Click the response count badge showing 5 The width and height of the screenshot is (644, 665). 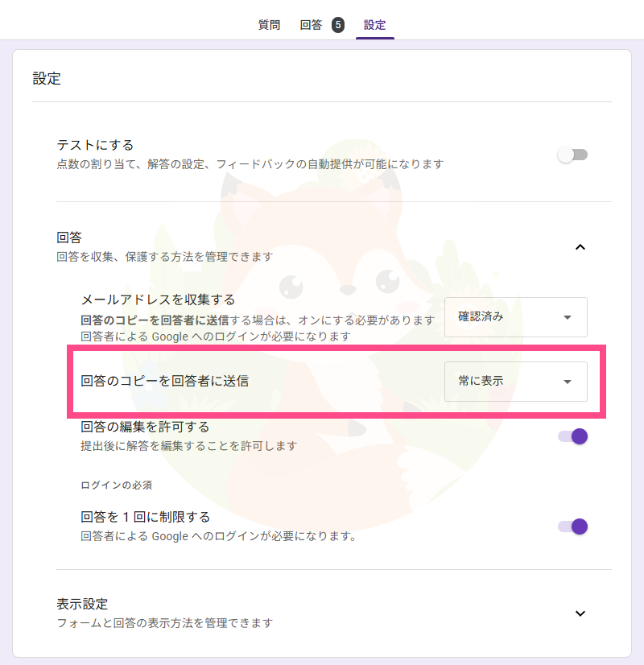click(336, 25)
